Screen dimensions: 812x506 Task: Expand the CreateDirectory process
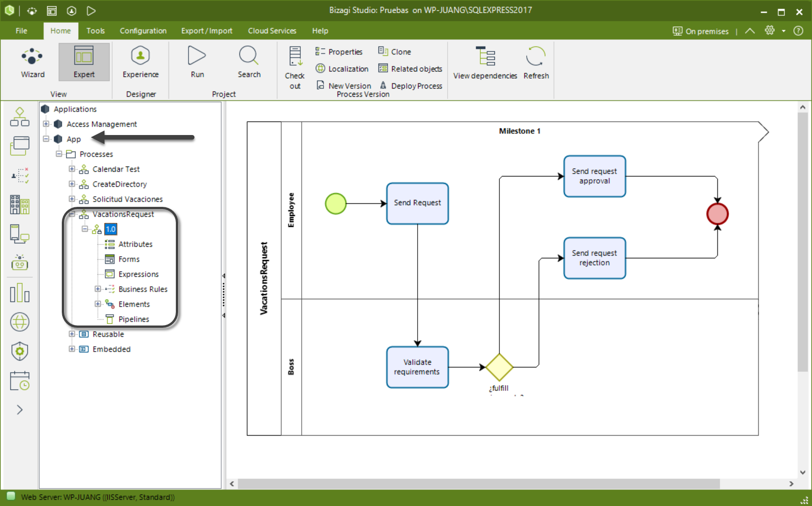(72, 184)
